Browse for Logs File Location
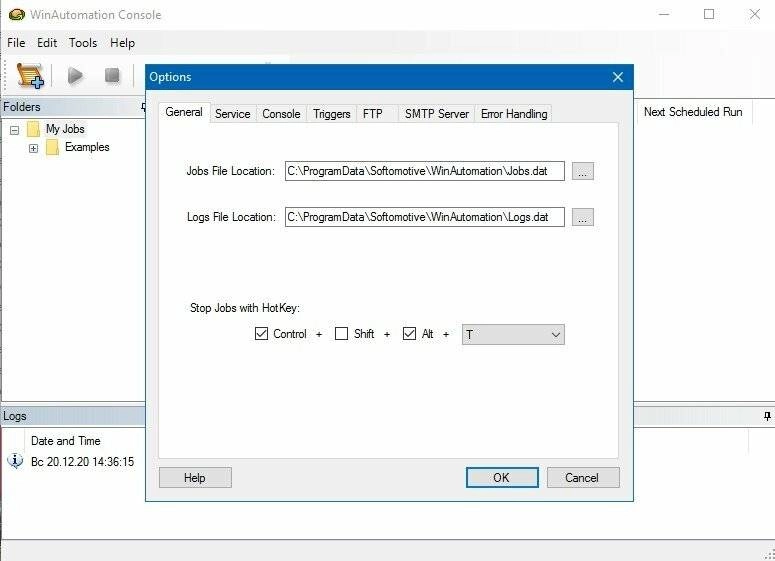 583,217
